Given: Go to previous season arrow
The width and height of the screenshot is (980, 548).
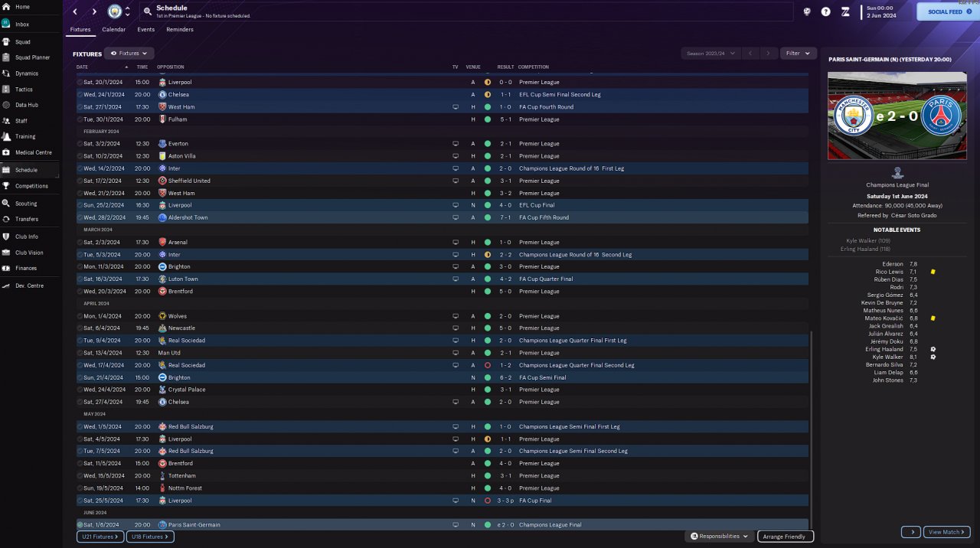Looking at the screenshot, I should (750, 54).
